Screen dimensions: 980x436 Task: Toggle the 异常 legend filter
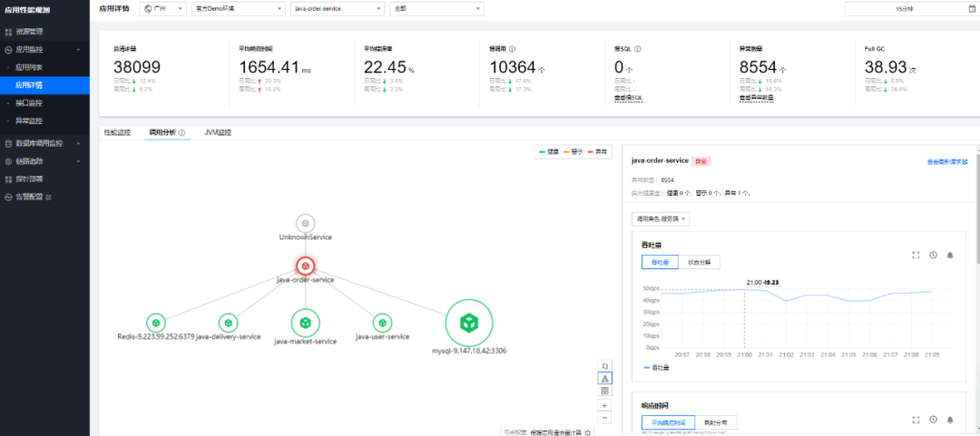click(598, 151)
